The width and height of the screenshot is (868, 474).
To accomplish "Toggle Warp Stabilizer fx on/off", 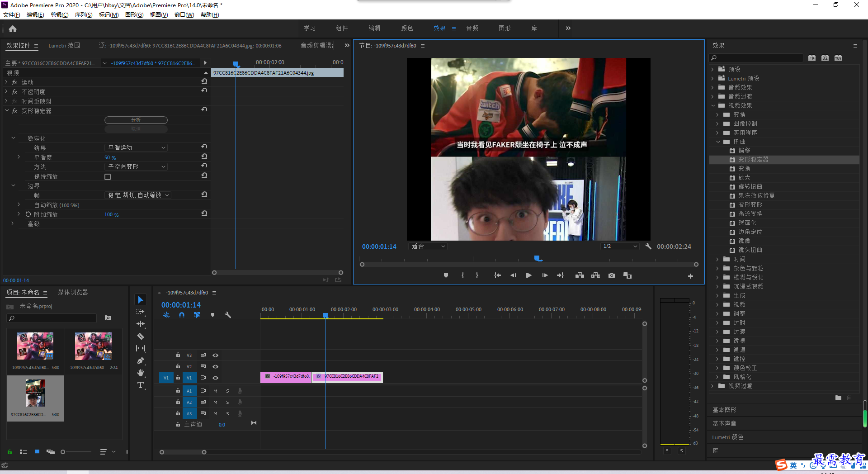I will click(x=15, y=111).
